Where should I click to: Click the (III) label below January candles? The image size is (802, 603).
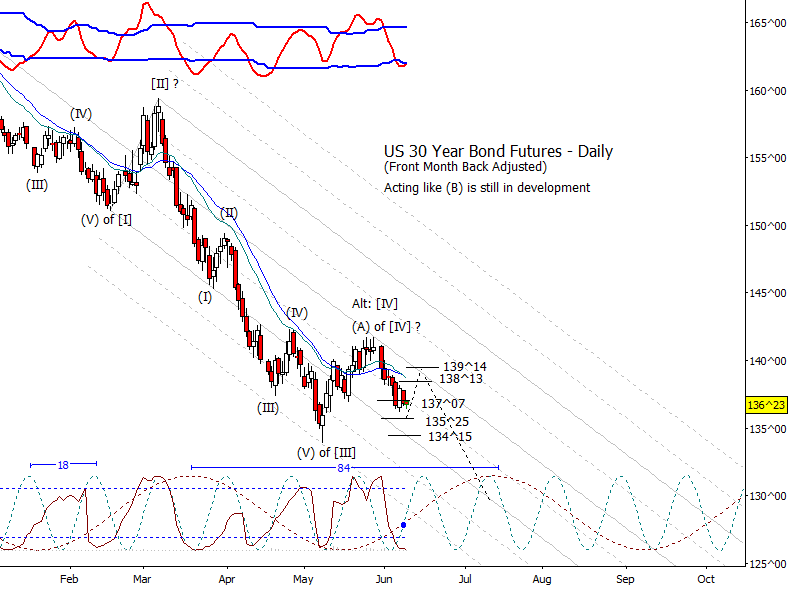(x=37, y=185)
